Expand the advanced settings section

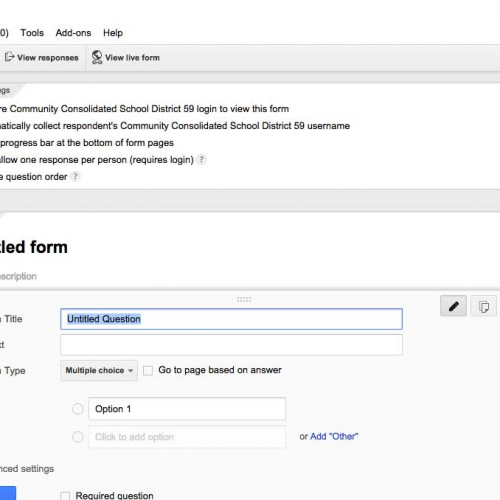click(27, 469)
